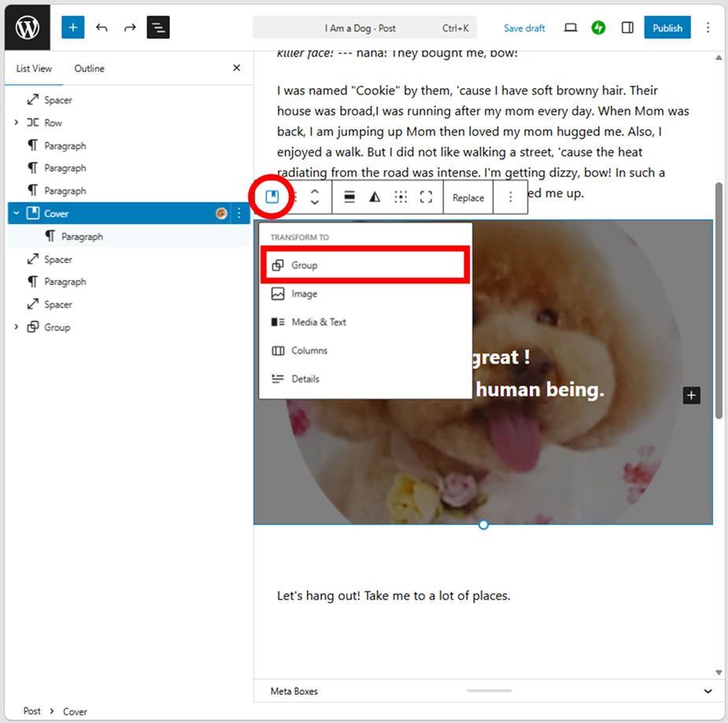Toggle the Document Overview list view

click(x=158, y=28)
